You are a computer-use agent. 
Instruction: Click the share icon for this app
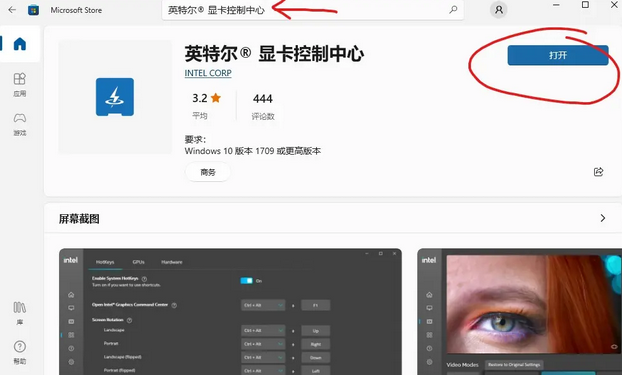click(599, 172)
